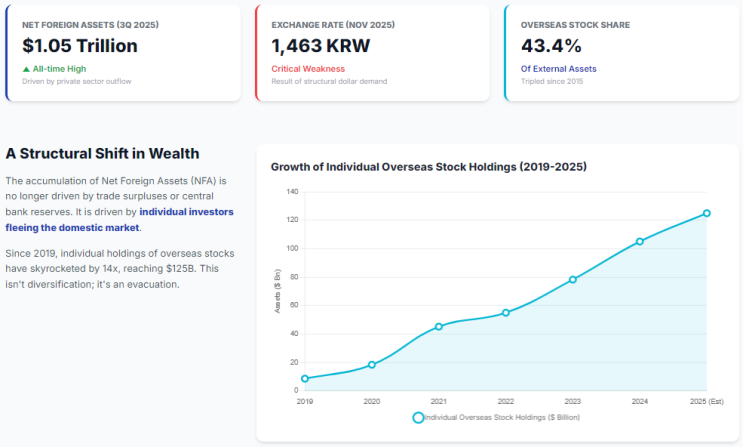The height and width of the screenshot is (447, 743).
Task: Select the 2023 data point marker
Action: click(572, 280)
